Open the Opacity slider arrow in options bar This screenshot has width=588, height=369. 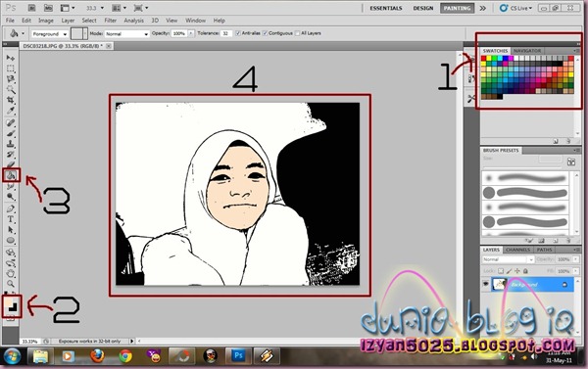pos(191,33)
